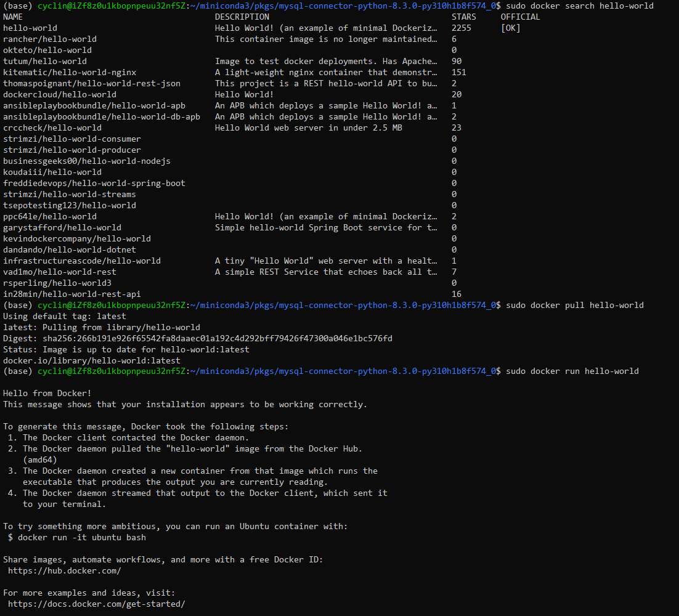Click the 'sudo docker run hello-world' command
The height and width of the screenshot is (616, 679).
coord(572,371)
